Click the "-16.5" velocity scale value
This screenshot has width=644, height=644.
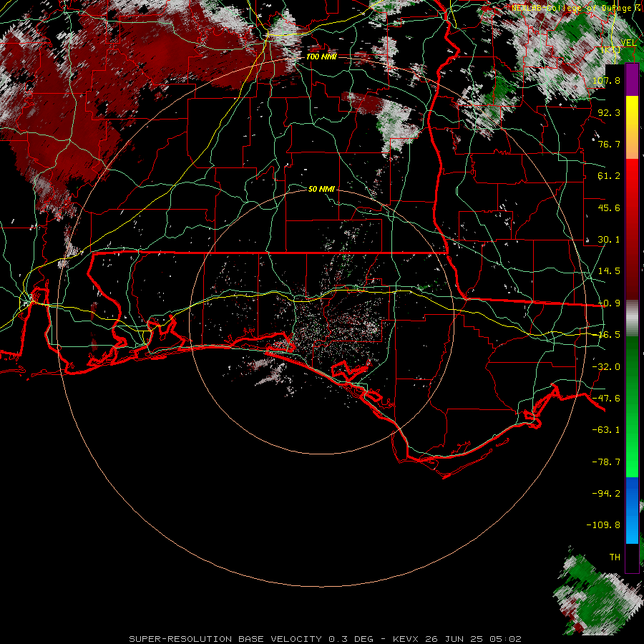click(x=609, y=335)
